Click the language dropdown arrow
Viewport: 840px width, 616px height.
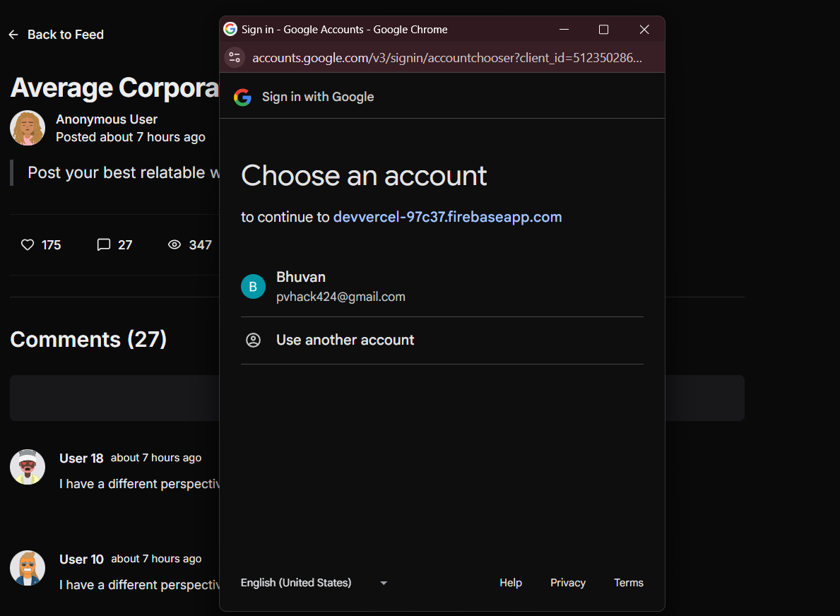(384, 584)
